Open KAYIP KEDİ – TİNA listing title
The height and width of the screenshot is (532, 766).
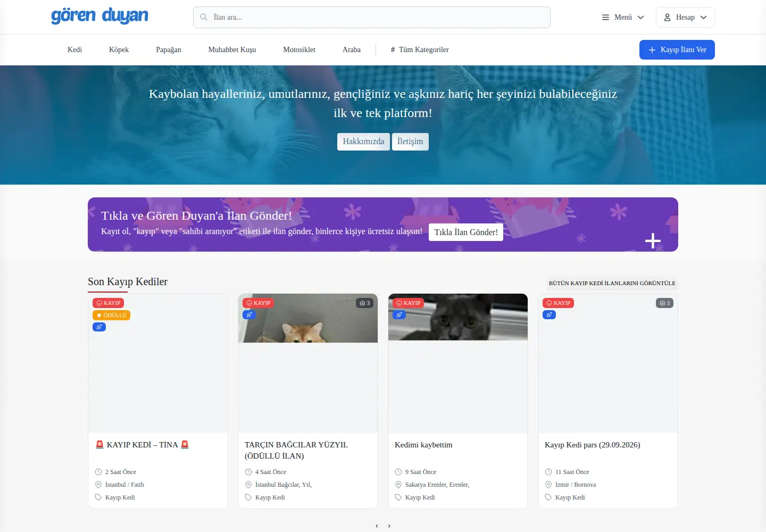click(x=142, y=445)
